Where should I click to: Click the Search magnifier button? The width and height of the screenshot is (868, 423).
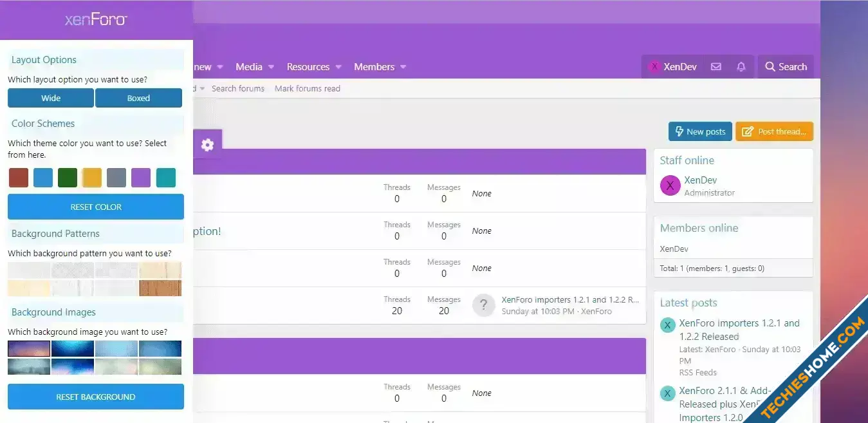click(x=786, y=67)
